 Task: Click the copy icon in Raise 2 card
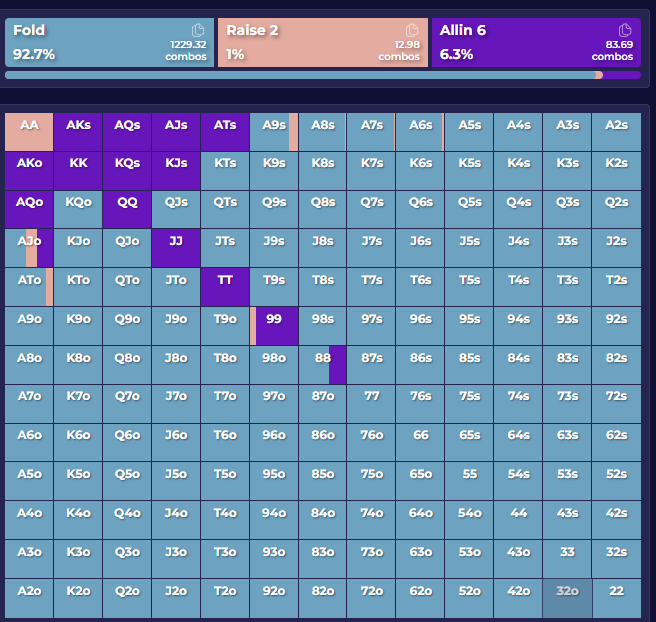(x=411, y=30)
